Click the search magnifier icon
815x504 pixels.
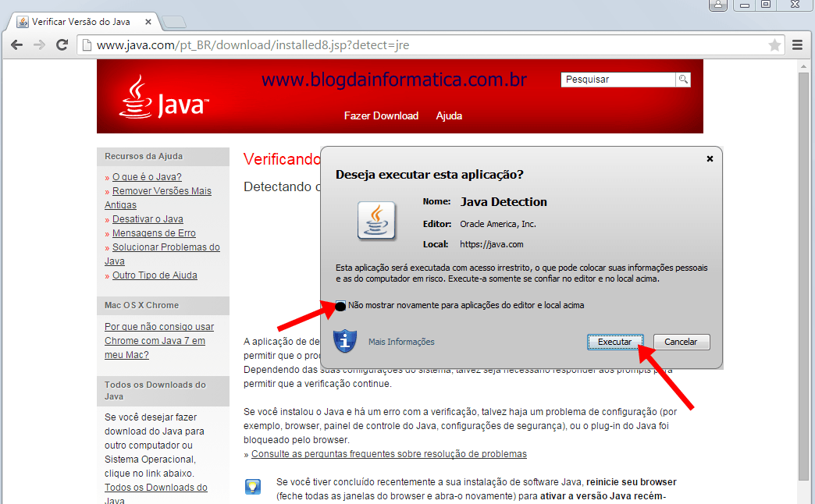click(x=683, y=80)
